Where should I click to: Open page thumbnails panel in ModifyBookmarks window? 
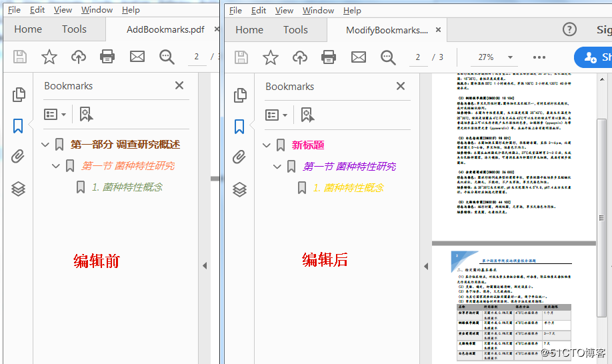[x=240, y=95]
